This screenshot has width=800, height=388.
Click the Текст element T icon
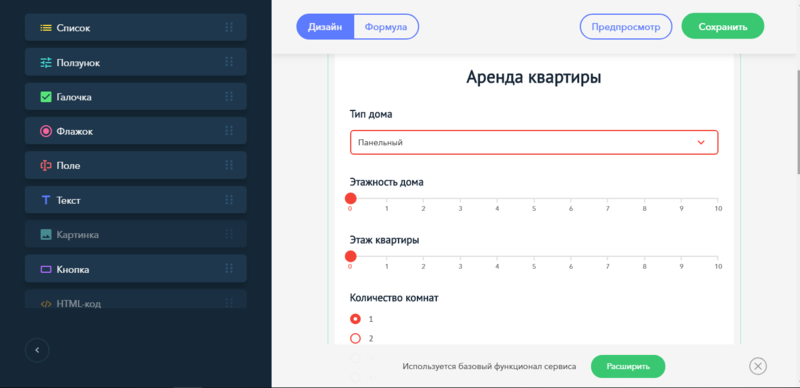(x=46, y=200)
